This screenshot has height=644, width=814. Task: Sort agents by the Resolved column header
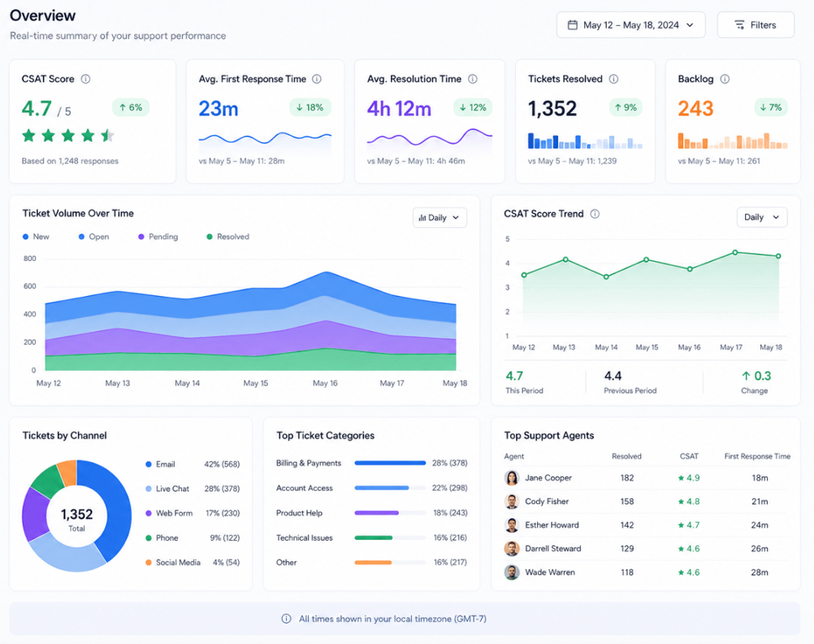[x=627, y=456]
